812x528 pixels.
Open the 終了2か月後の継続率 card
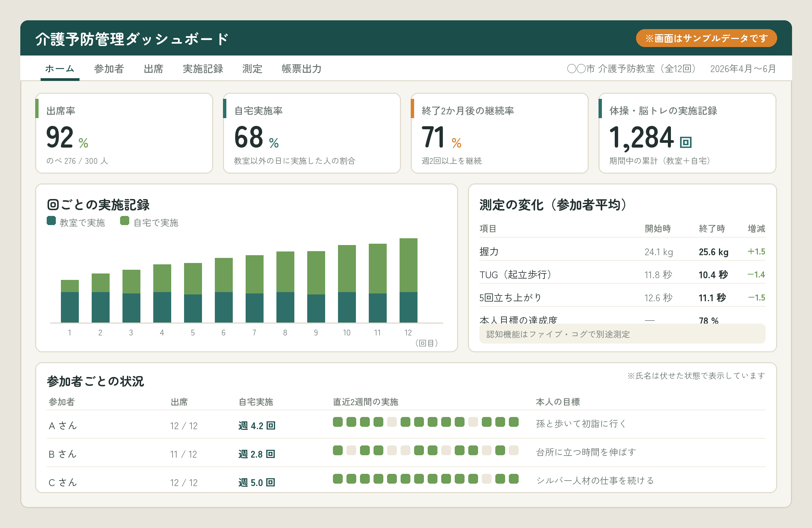coord(499,133)
